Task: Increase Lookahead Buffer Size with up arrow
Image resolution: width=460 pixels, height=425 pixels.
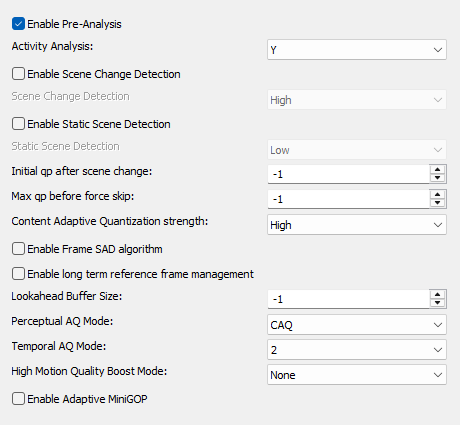Action: pyautogui.click(x=437, y=295)
